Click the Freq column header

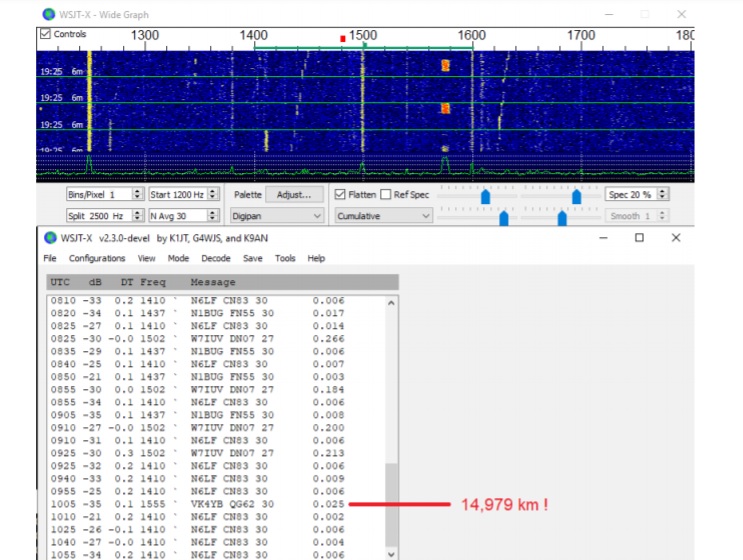153,282
